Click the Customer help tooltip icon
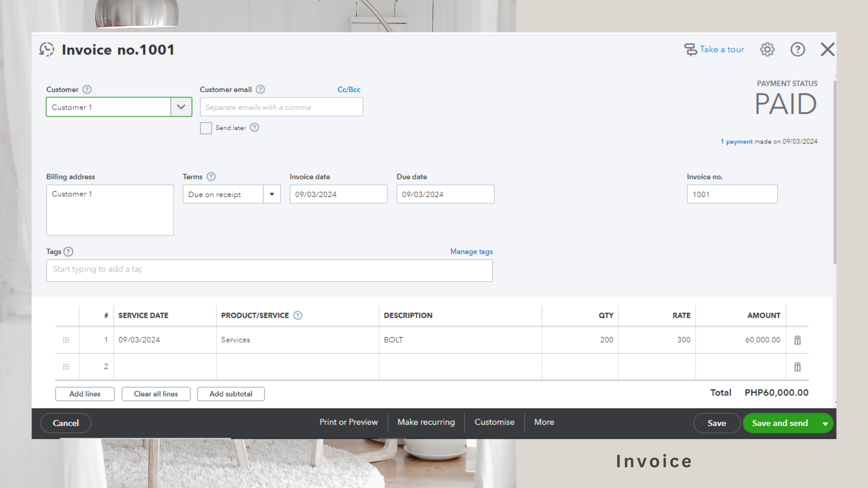This screenshot has height=488, width=868. 87,89
